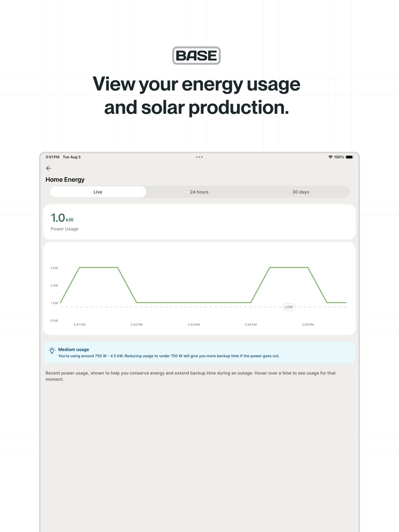
Task: Tap the lightbulb usage tip icon
Action: 52,350
